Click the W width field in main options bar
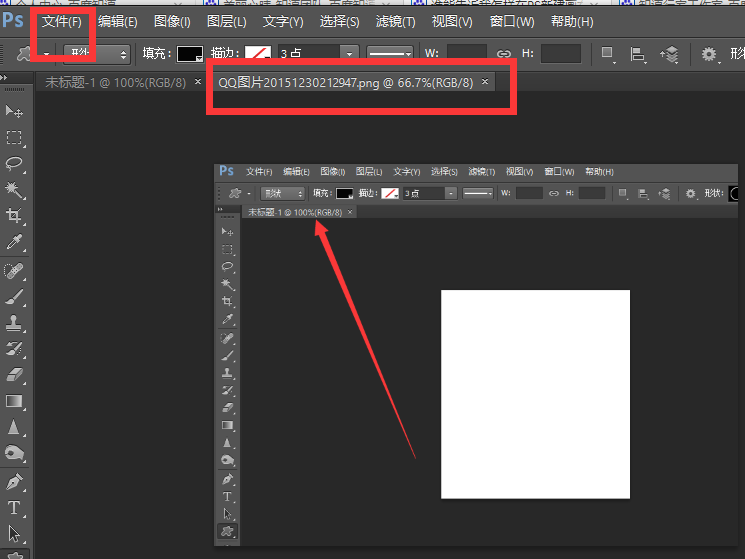Viewport: 745px width, 559px height. (x=467, y=54)
